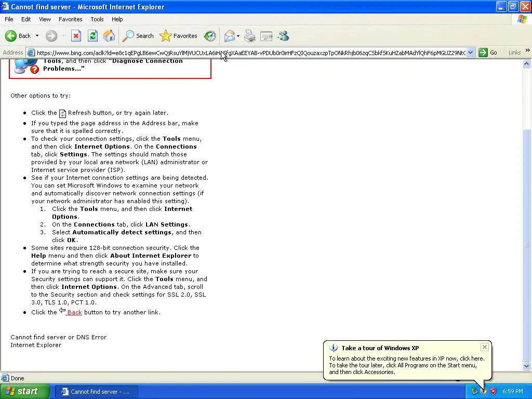Click the LAN Settings bold text
The width and height of the screenshot is (532, 399).
(167, 224)
